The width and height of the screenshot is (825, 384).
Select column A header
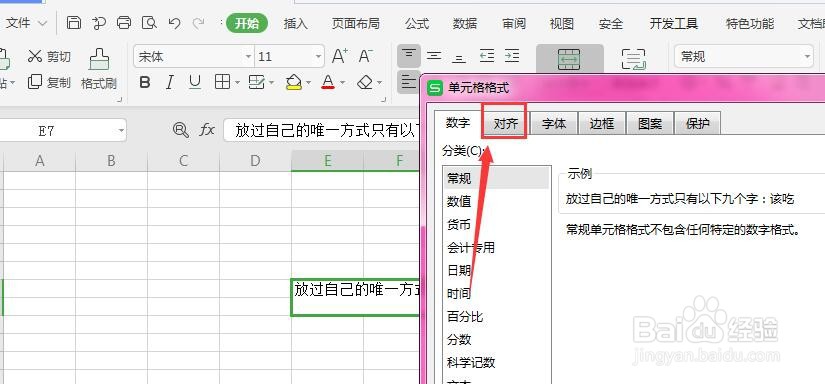[39, 161]
